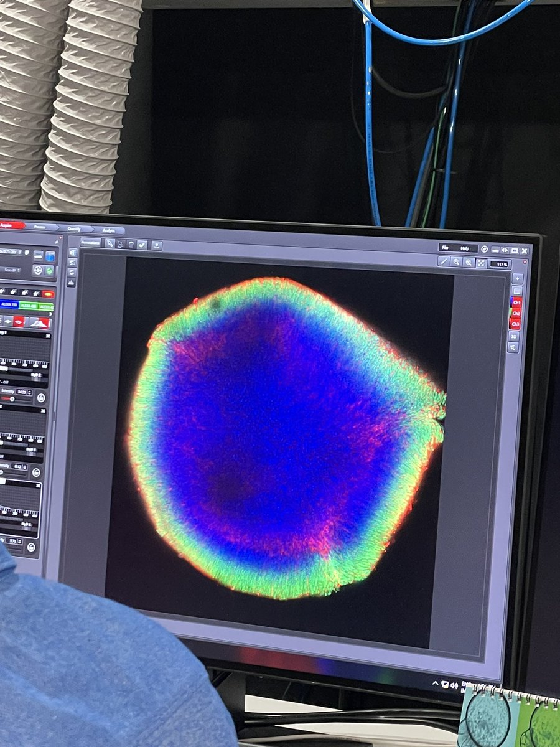
Task: Click the overlay view icon above Ch1
Action: pyautogui.click(x=517, y=291)
